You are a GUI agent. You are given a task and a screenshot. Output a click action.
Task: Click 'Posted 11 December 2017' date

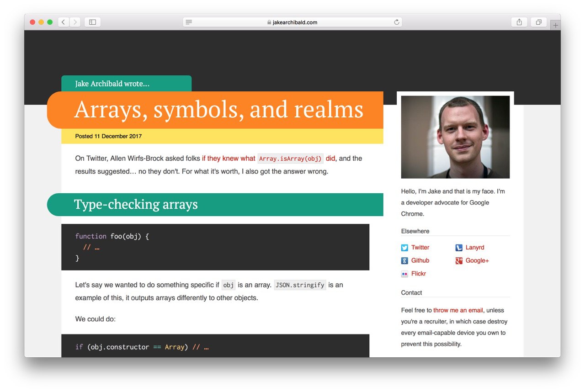point(108,136)
